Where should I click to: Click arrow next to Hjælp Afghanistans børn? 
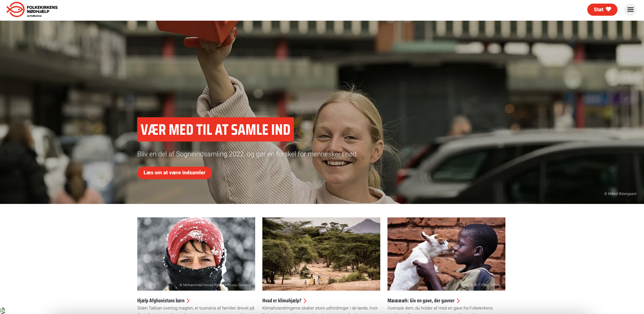click(188, 301)
